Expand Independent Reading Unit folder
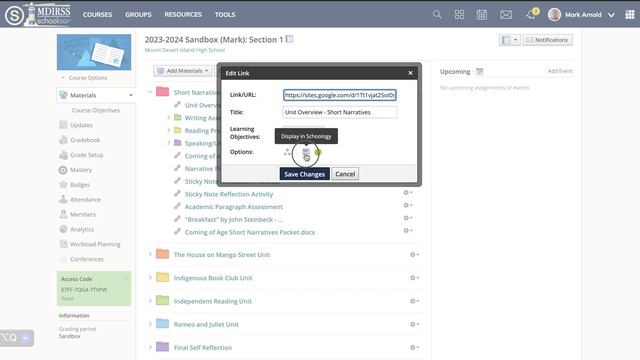This screenshot has width=640, height=360. pyautogui.click(x=150, y=301)
